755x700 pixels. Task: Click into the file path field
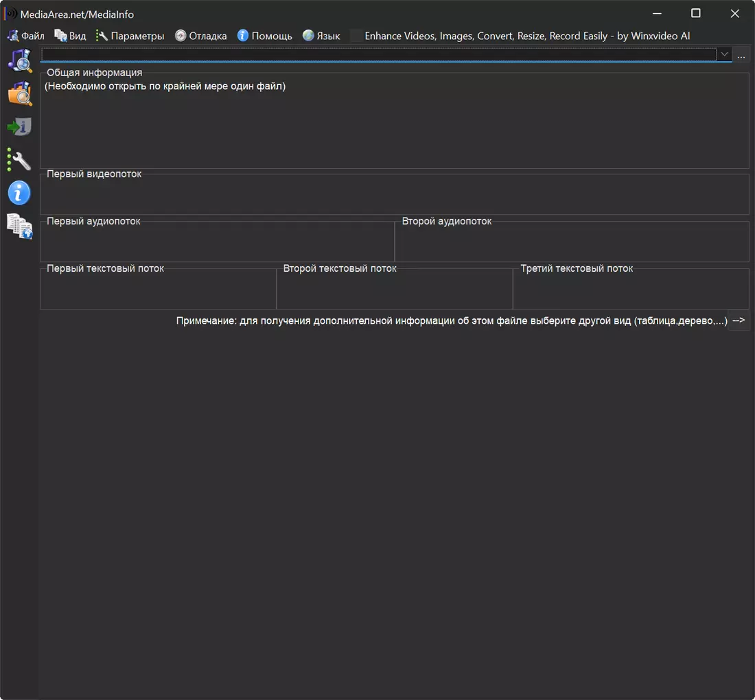[x=379, y=54]
